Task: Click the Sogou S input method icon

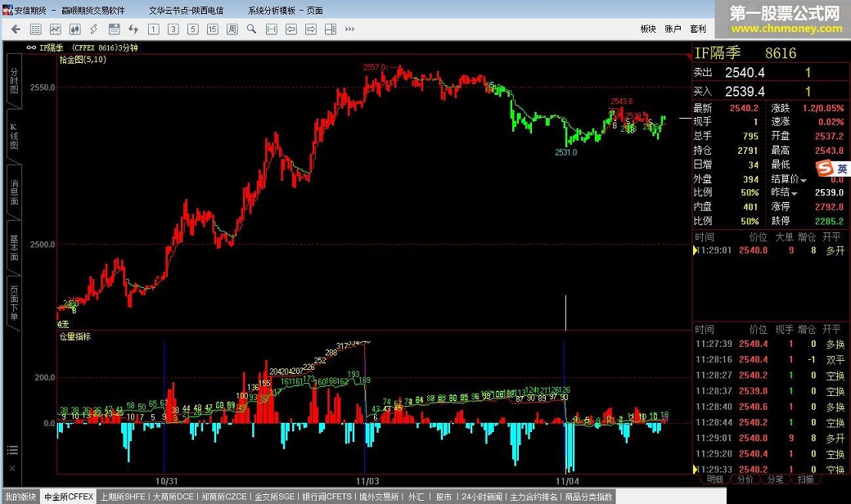Action: (825, 169)
